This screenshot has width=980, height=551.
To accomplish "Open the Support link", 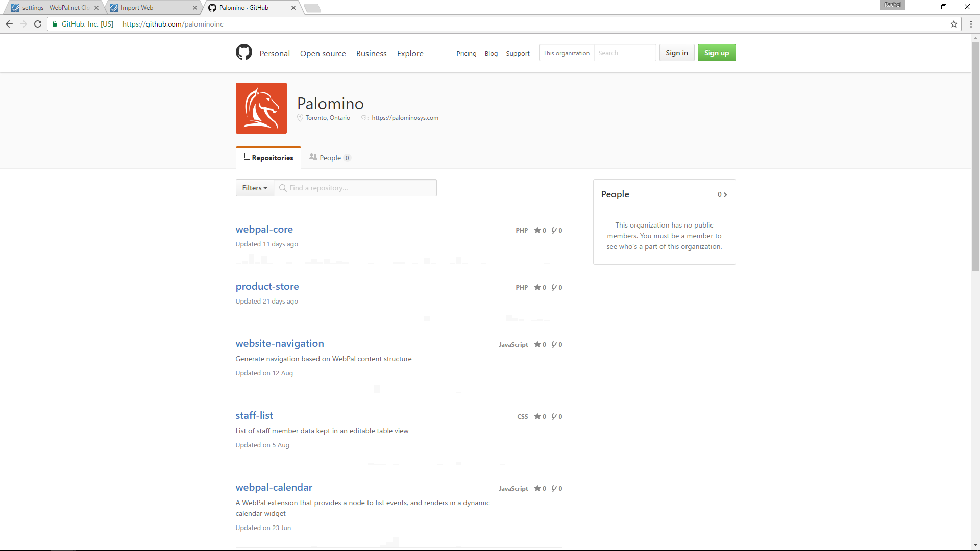I will point(518,53).
